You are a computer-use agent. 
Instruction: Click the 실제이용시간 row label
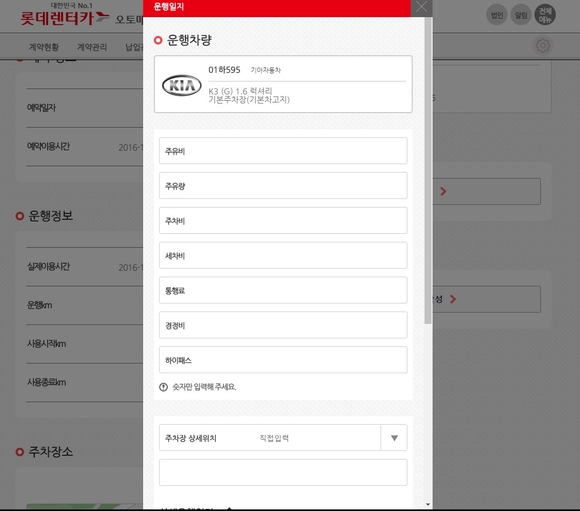[48, 266]
